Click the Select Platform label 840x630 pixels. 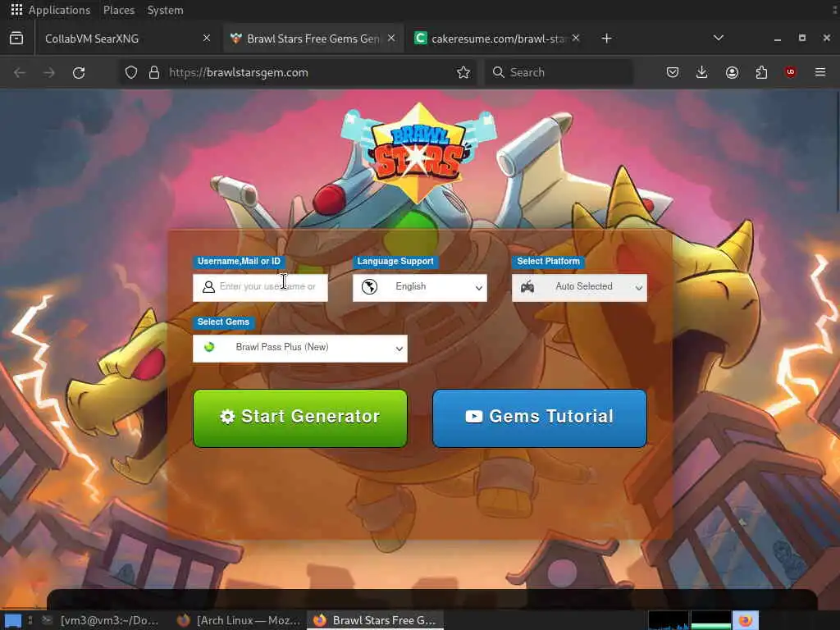(548, 262)
